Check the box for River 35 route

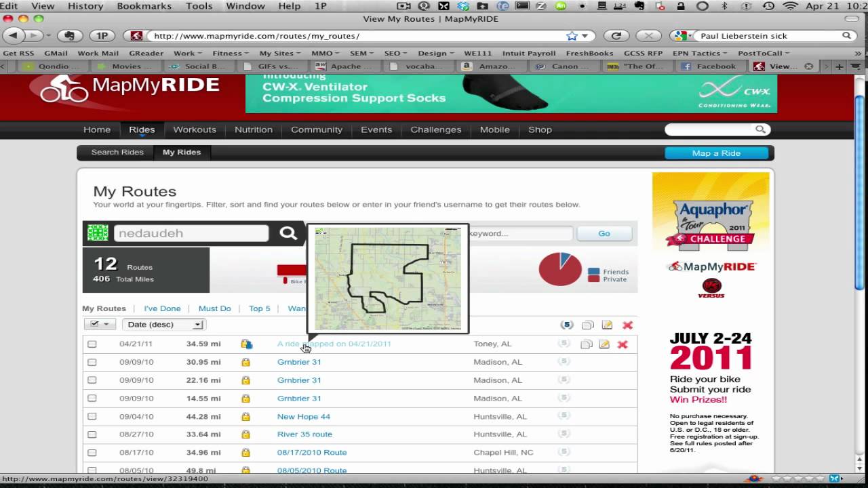92,434
